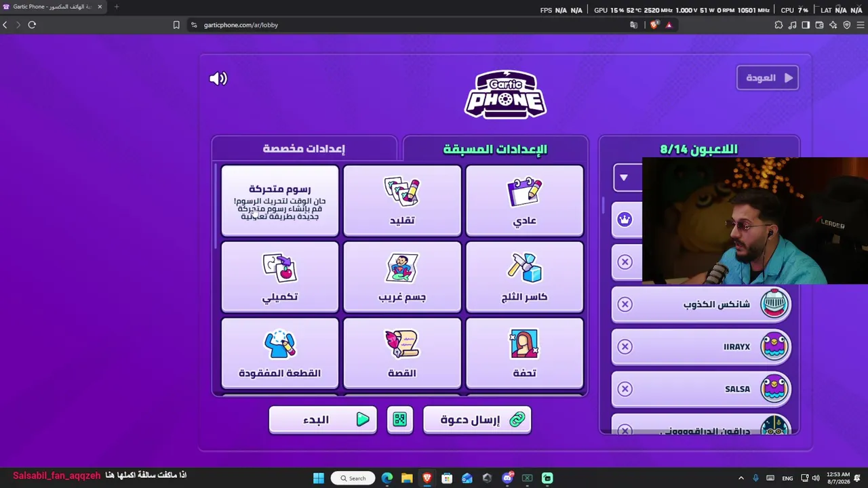Switch to the الإعدادات المسبقة tab
This screenshot has width=868, height=488.
[x=495, y=148]
